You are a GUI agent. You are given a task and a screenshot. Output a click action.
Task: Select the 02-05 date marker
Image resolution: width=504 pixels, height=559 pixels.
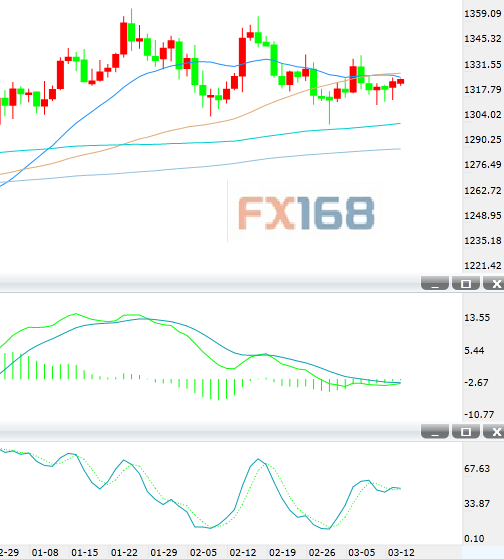[x=203, y=553]
